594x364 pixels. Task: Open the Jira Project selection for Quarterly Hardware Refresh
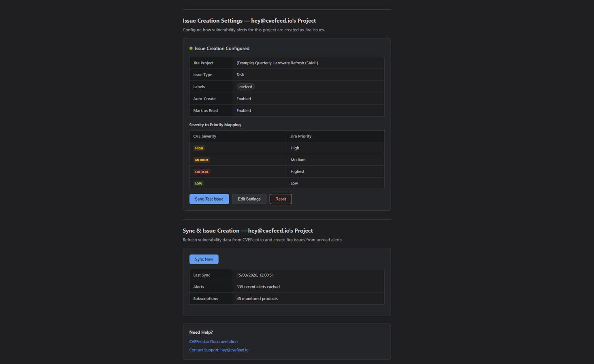[277, 63]
